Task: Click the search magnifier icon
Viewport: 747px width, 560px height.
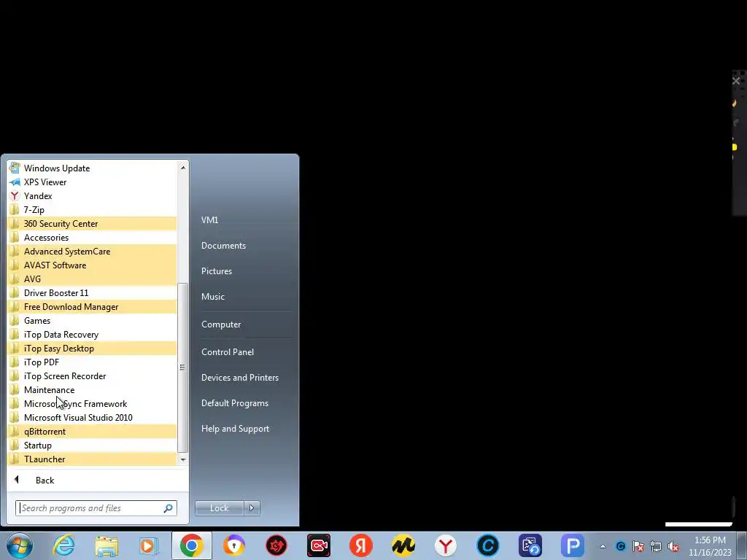Action: click(169, 508)
